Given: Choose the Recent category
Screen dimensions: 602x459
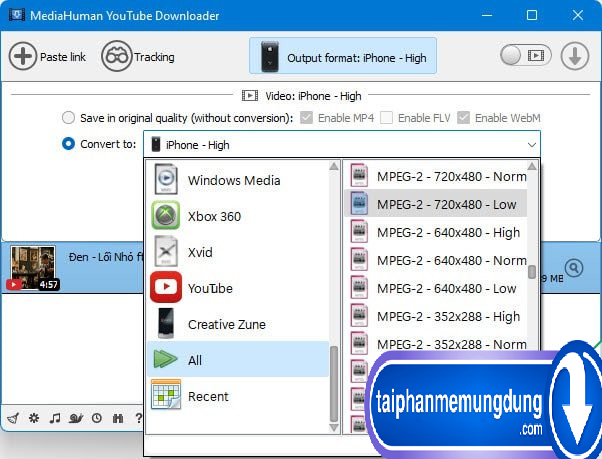Looking at the screenshot, I should (238, 396).
